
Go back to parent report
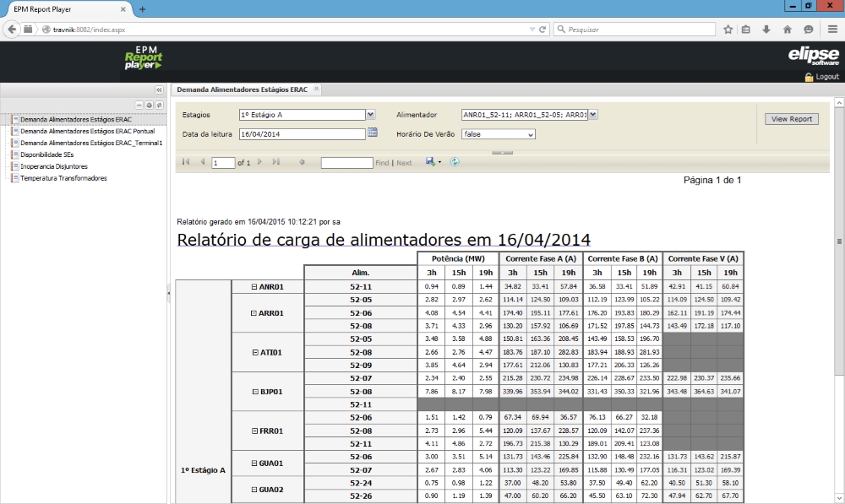point(302,162)
